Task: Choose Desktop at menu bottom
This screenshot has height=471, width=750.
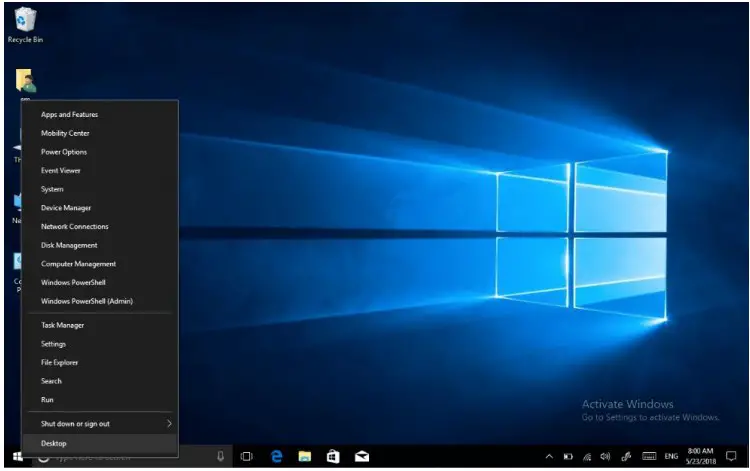Action: coord(100,443)
